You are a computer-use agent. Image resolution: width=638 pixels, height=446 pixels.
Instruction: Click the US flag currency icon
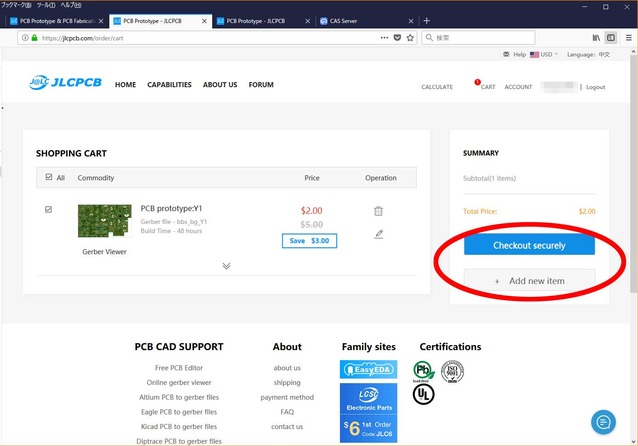[x=534, y=55]
